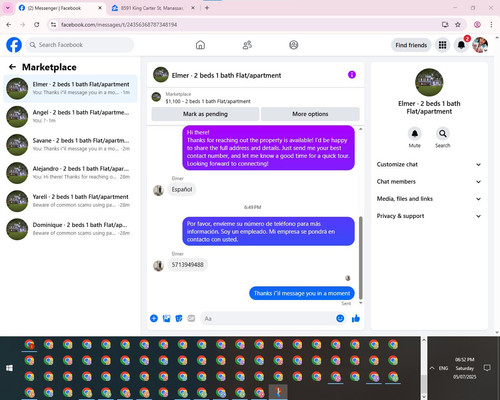Click the browser address bar URL
The height and width of the screenshot is (400, 500).
coord(119,25)
